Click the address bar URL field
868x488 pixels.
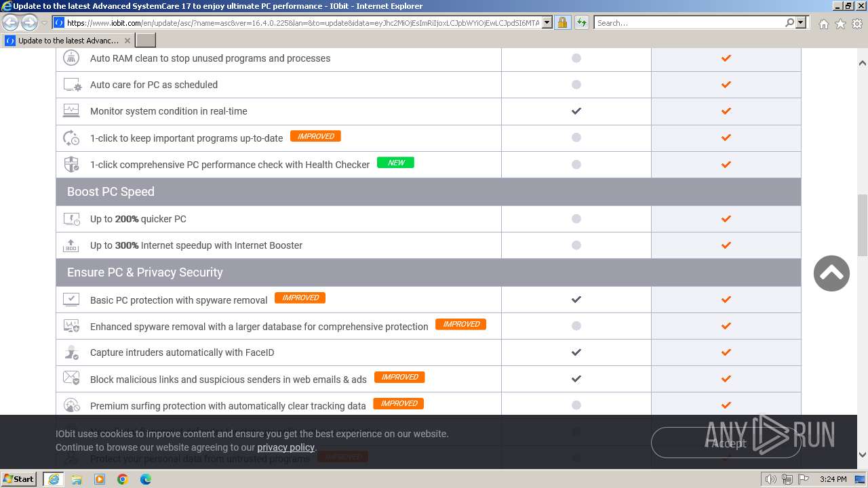point(302,22)
